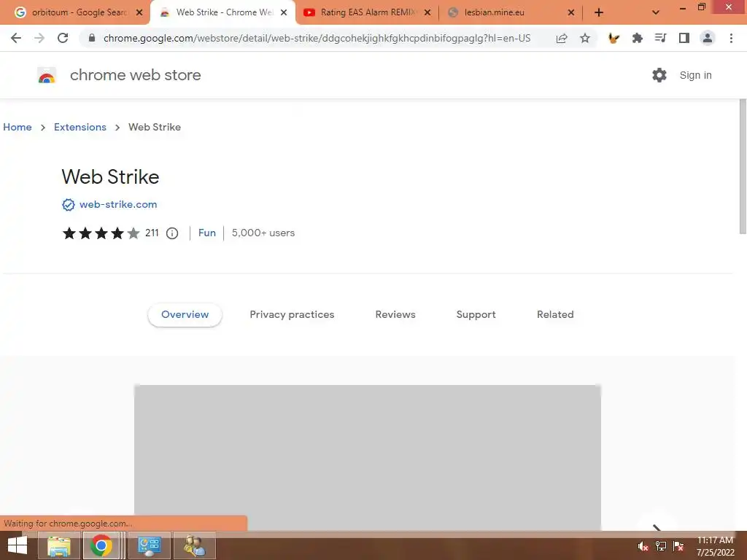Click the taskbar clock 11:17 AM

(715, 540)
